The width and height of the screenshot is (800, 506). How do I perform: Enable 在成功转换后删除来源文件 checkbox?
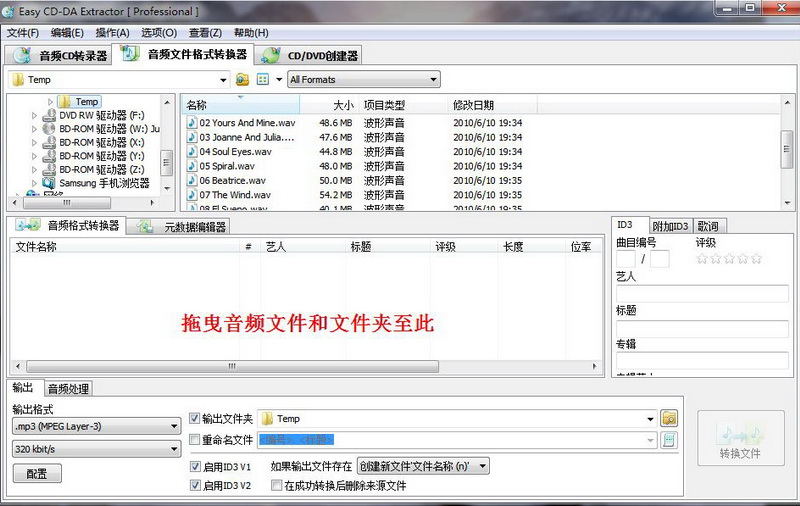click(x=276, y=485)
